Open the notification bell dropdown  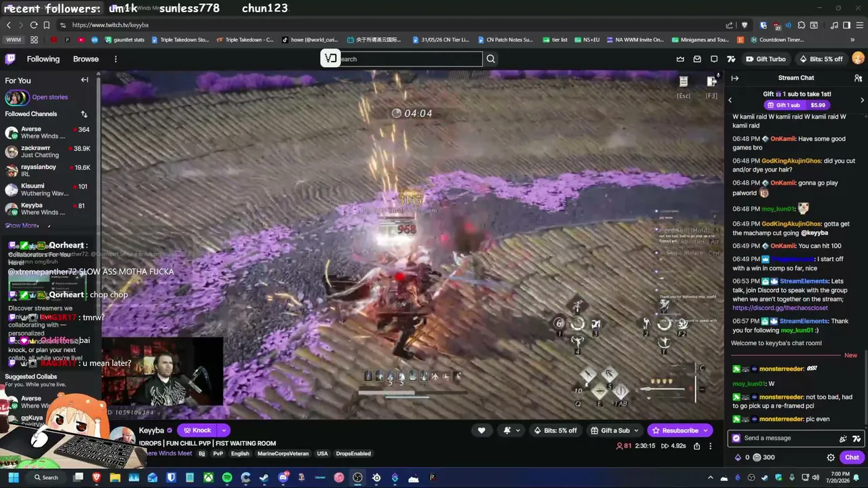[x=511, y=430]
